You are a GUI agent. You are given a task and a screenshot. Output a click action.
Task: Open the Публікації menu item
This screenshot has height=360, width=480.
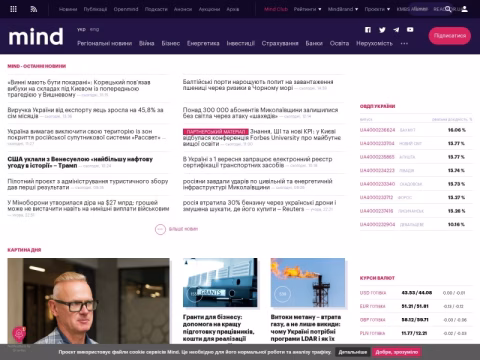tap(95, 9)
